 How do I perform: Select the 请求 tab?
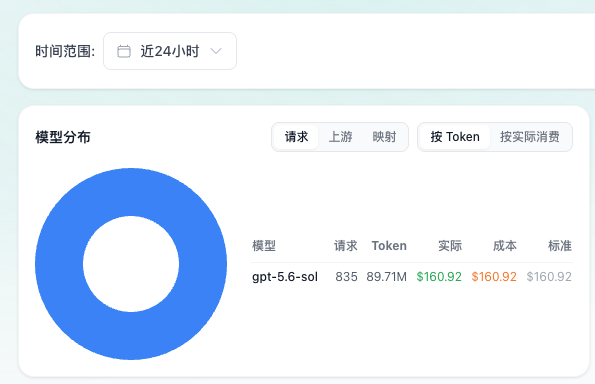click(x=296, y=137)
